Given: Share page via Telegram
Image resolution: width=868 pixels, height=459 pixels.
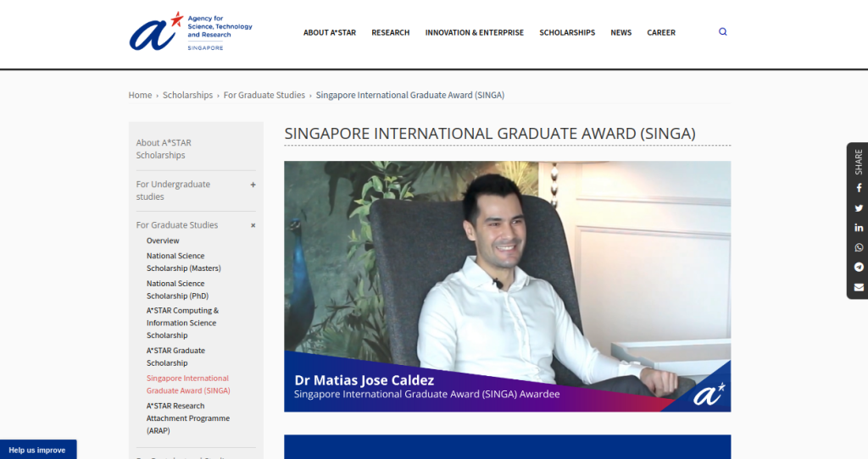Looking at the screenshot, I should click(859, 267).
